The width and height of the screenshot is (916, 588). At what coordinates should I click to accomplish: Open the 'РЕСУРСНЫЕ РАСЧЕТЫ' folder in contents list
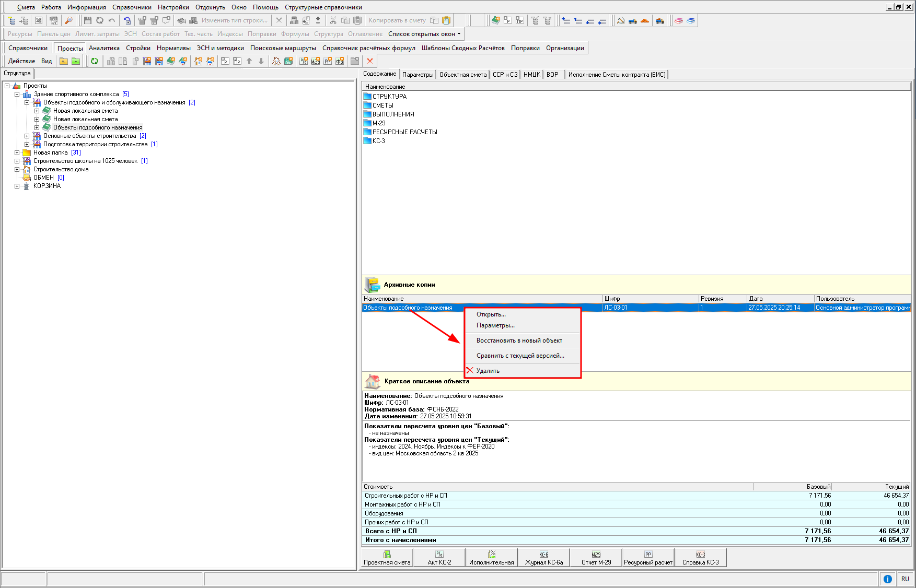(x=404, y=132)
